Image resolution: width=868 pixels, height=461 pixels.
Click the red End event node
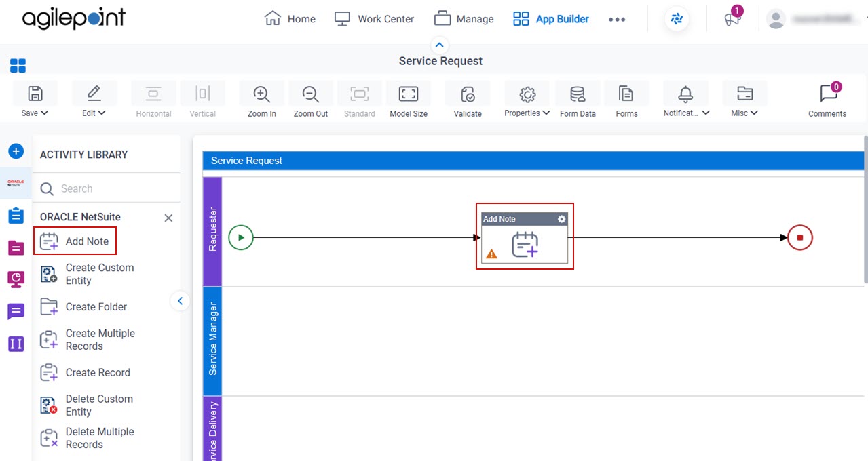pyautogui.click(x=800, y=238)
